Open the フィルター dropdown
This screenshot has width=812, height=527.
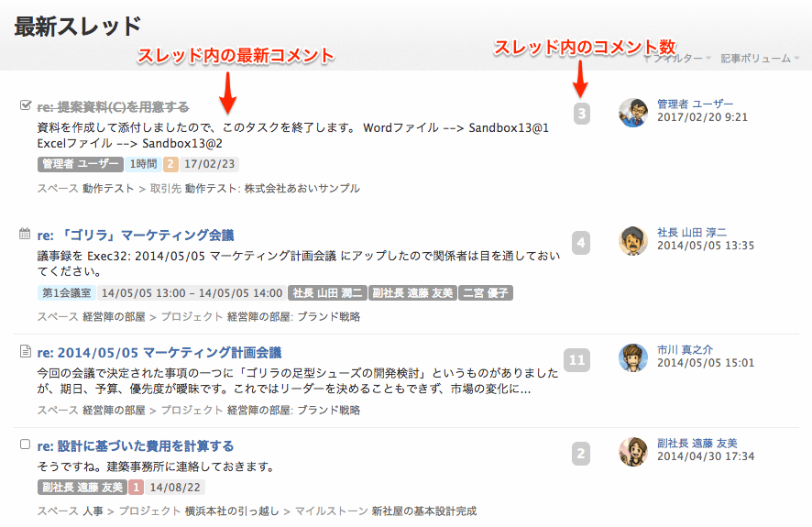pos(677,59)
